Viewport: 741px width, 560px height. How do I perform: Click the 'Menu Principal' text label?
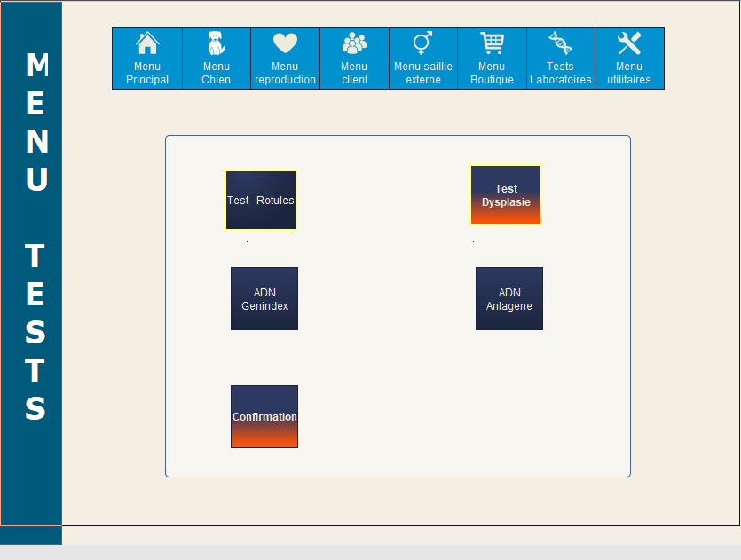(147, 73)
